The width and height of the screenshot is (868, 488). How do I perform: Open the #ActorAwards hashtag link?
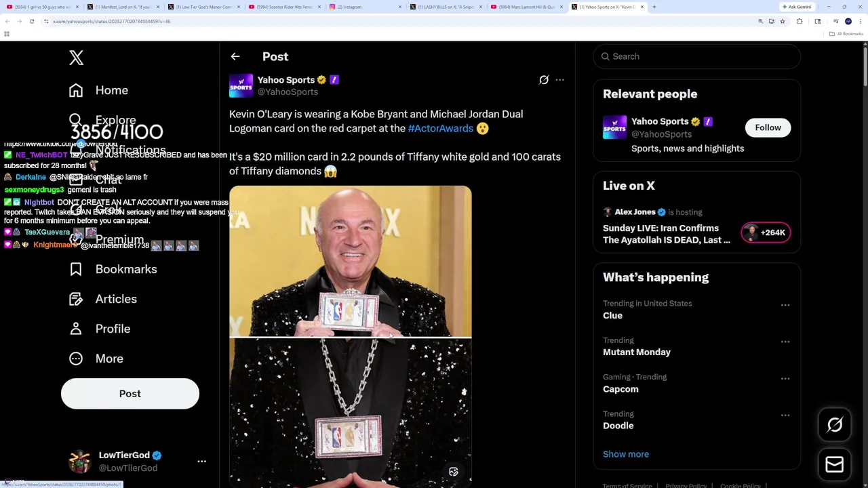coord(441,128)
